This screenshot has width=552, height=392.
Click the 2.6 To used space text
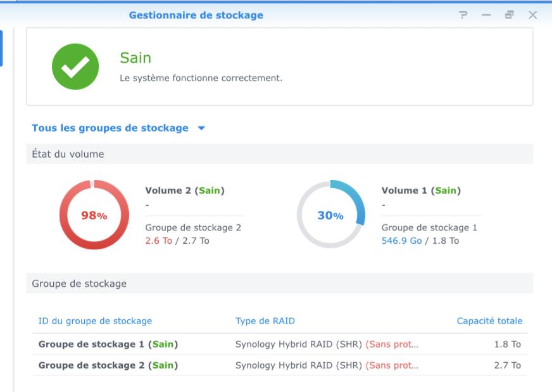click(158, 241)
